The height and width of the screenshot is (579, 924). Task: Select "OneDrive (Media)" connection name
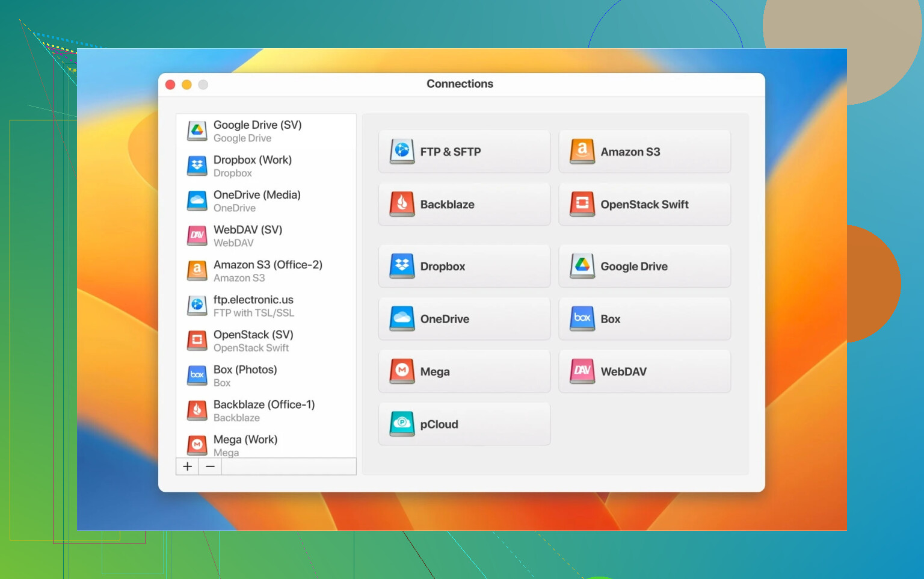tap(257, 195)
